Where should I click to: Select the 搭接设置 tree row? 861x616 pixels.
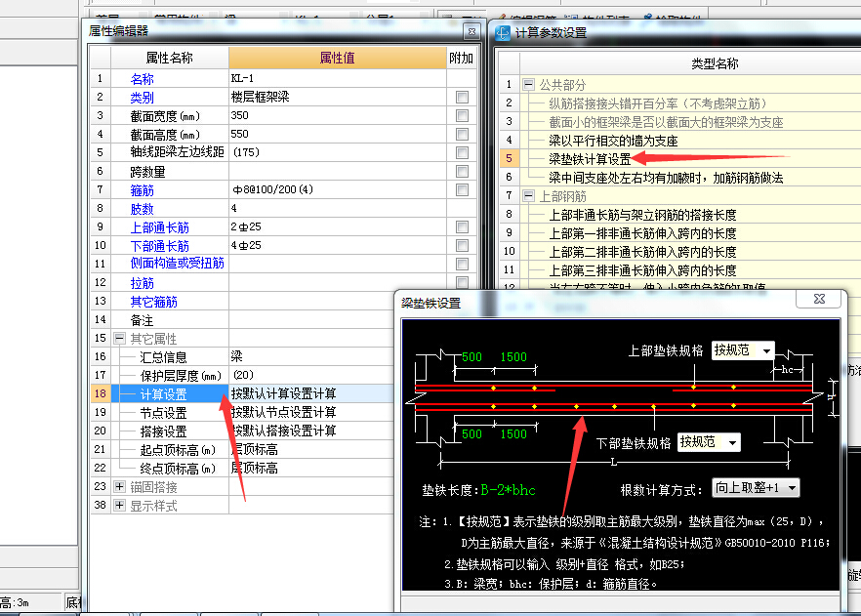point(170,431)
